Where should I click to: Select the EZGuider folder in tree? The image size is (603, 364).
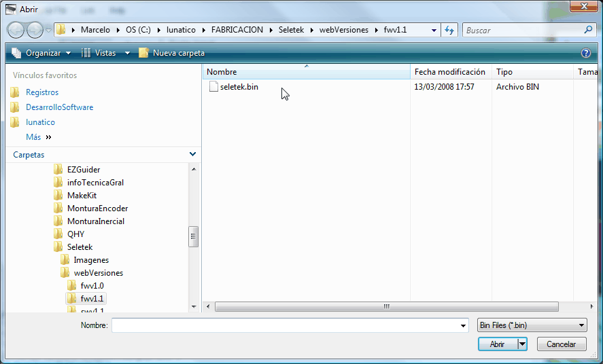84,169
